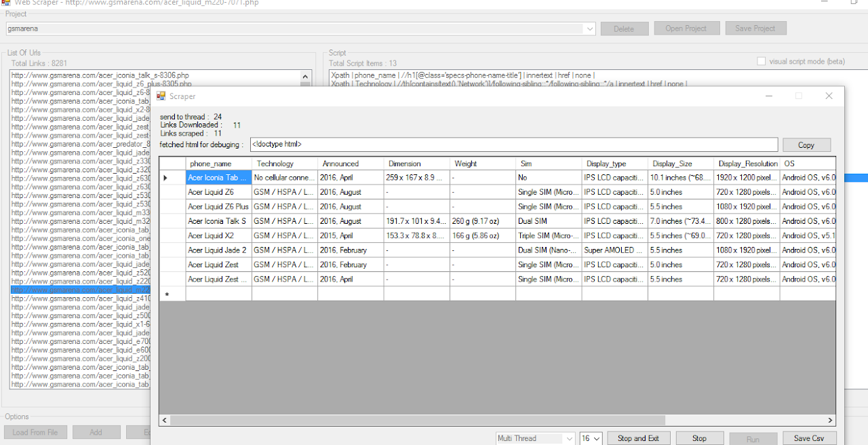Sort by the phone_name column header
The image size is (868, 445).
(x=219, y=163)
